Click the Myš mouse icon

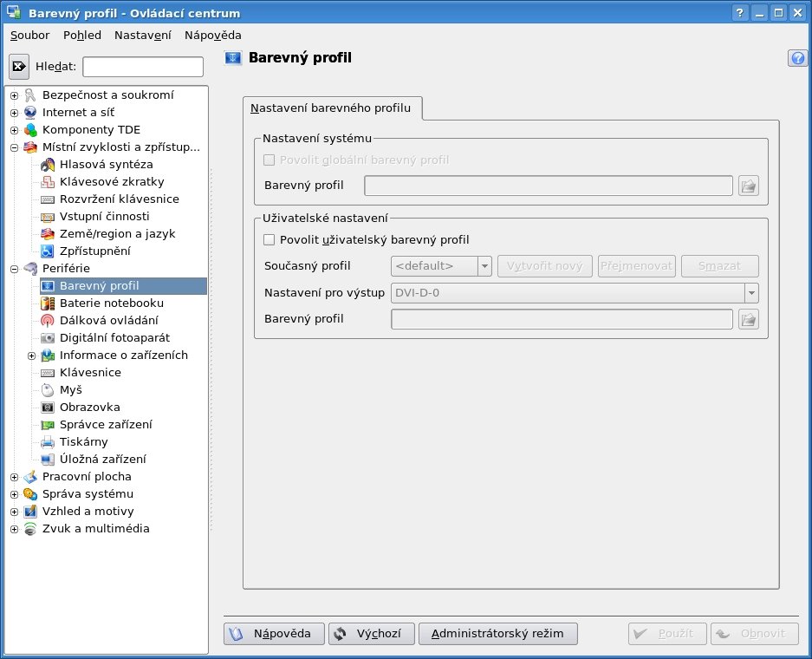pyautogui.click(x=48, y=389)
